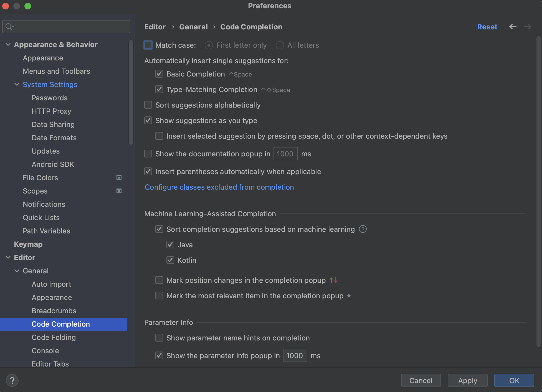Collapse the General node under Editor
542x392 pixels.
pos(17,271)
